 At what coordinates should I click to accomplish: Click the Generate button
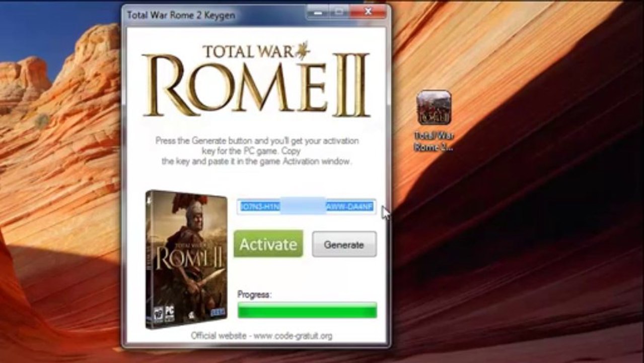point(344,245)
